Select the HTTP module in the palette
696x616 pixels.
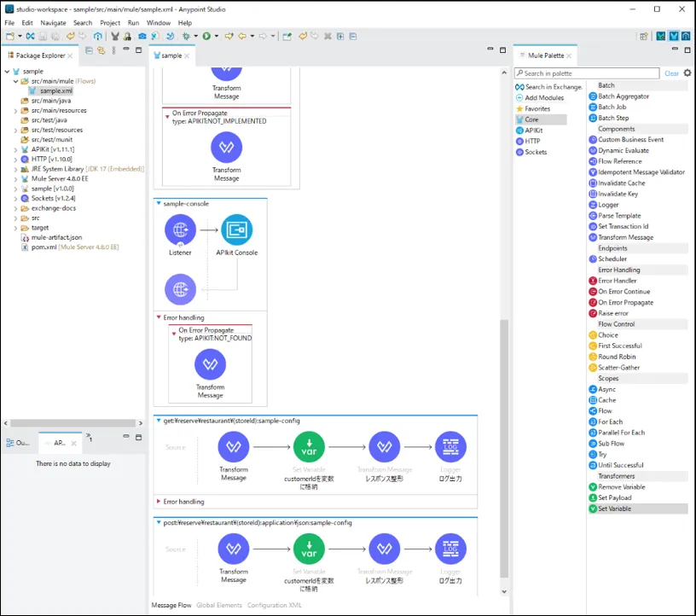point(528,142)
